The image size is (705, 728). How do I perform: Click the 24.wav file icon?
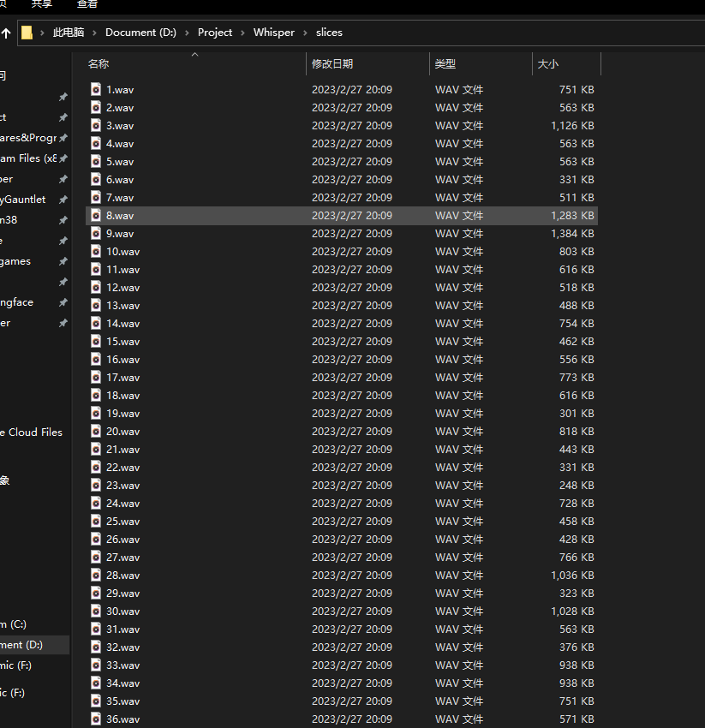tap(96, 504)
